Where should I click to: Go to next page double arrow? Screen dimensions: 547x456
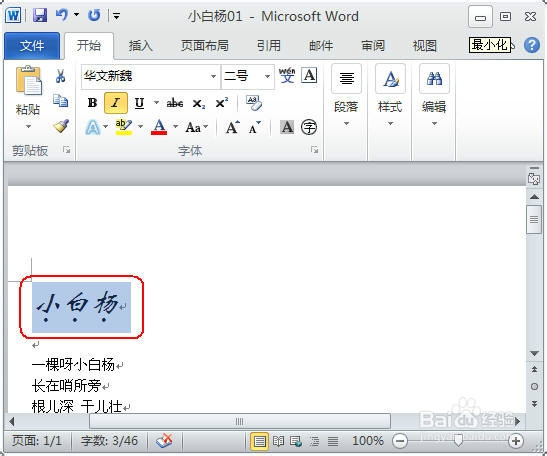point(534,404)
